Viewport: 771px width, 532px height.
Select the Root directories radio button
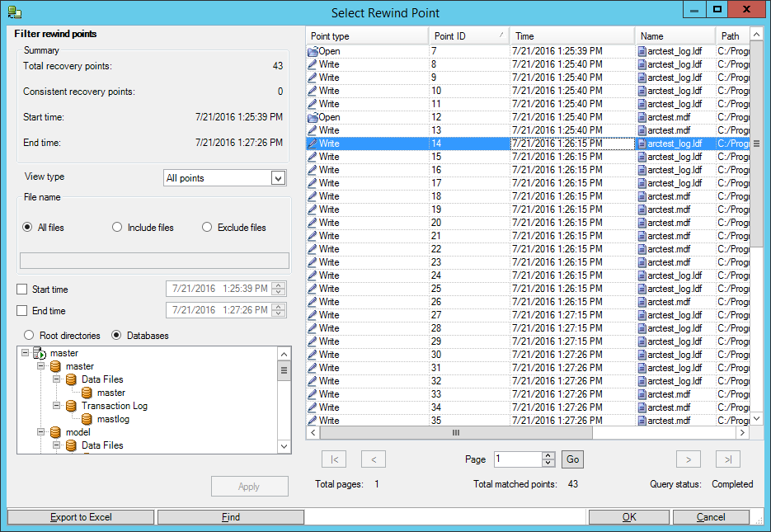point(29,336)
